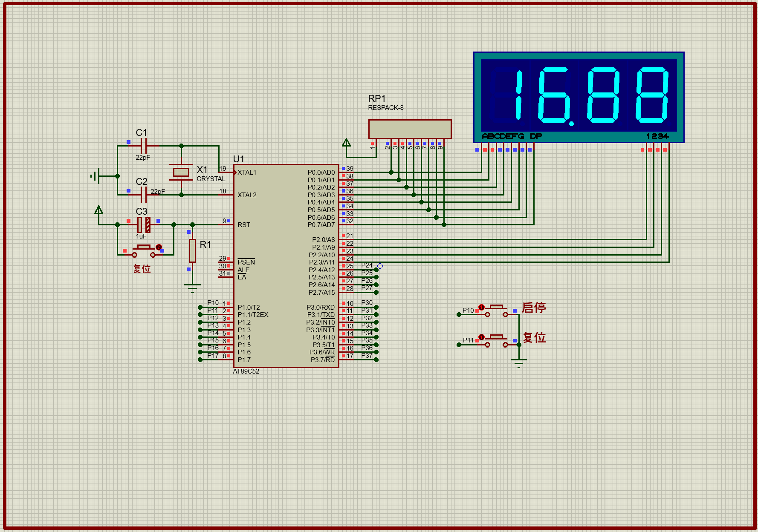Click the ABCDEFG DP legend on the display
The width and height of the screenshot is (758, 532).
(512, 136)
